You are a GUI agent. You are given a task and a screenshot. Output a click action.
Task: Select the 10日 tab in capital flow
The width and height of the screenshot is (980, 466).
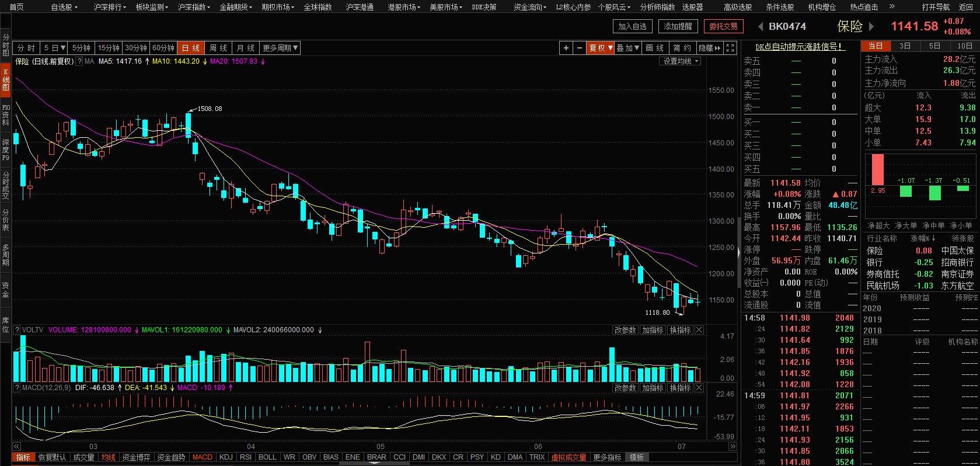965,46
